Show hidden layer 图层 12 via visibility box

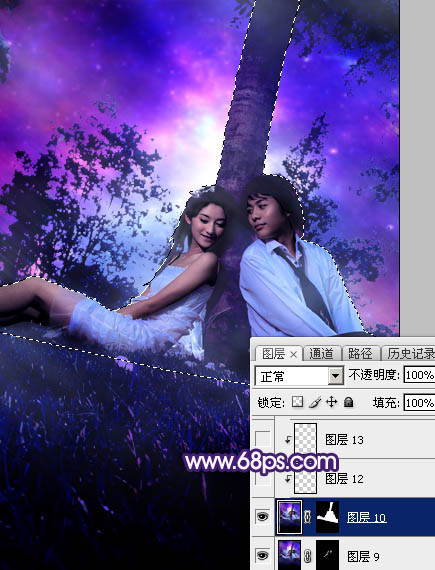[x=262, y=478]
